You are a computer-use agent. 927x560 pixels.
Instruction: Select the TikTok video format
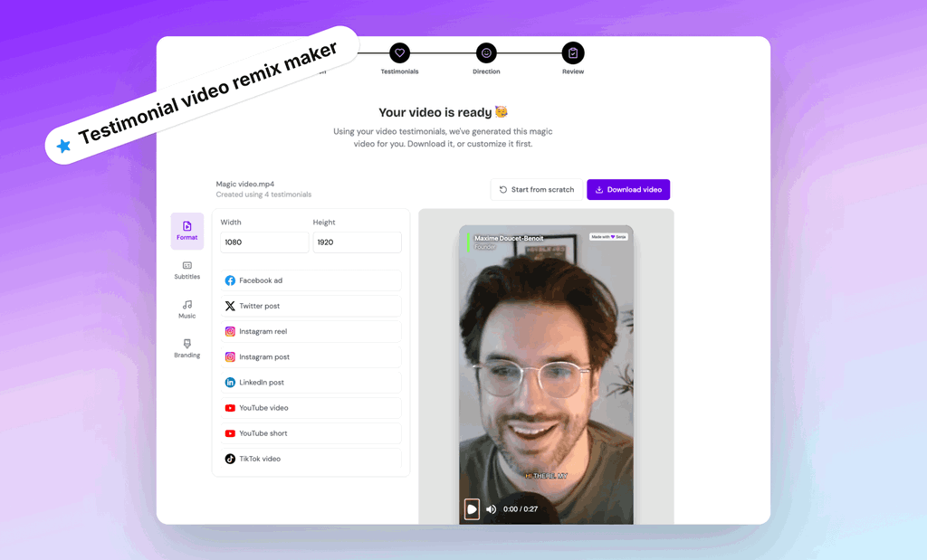[x=311, y=459]
